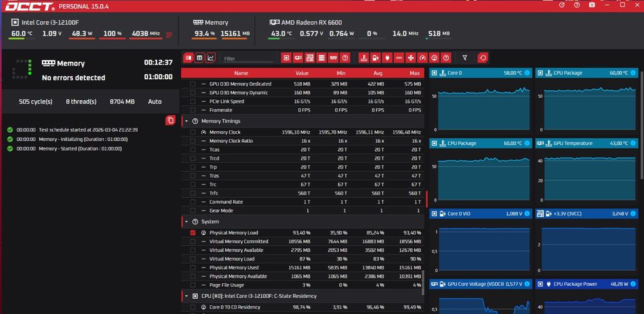Click the blue circle on GPU Temperature graph
The image size is (644, 314).
click(x=633, y=143)
